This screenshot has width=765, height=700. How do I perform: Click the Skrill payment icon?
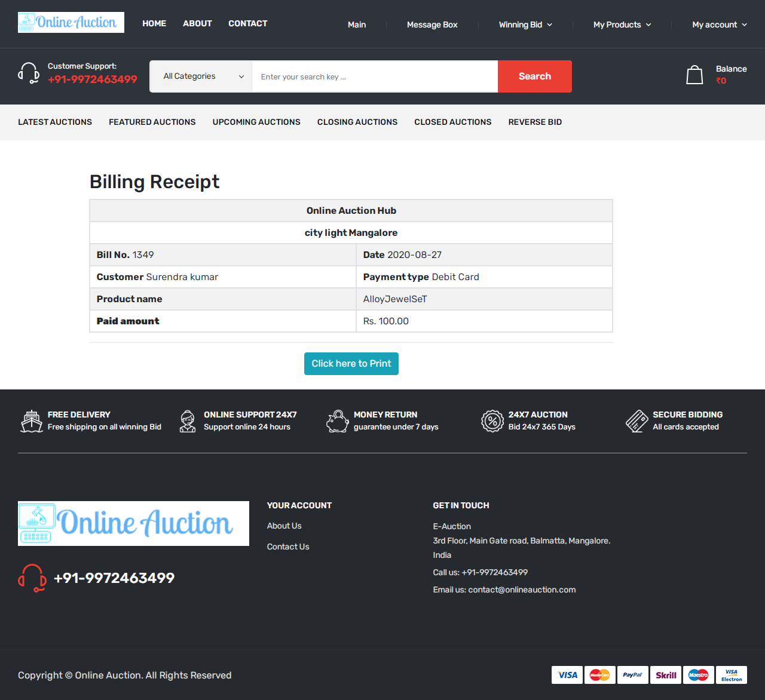click(x=666, y=675)
